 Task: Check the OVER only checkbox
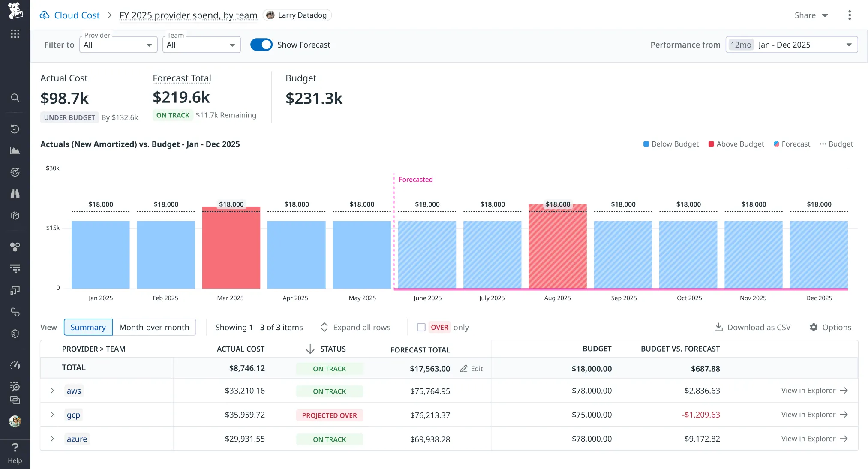click(x=421, y=327)
